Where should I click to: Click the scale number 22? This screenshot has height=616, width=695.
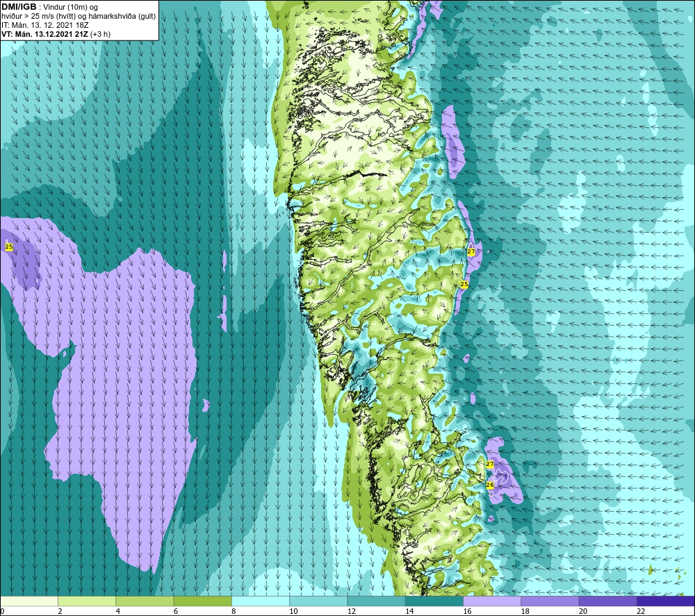(x=641, y=612)
